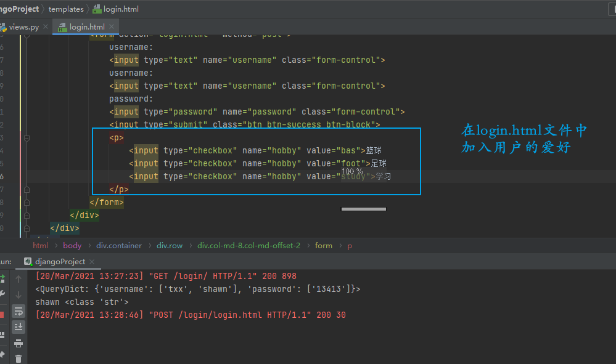Click the type="password" input line
Screen dimensions: 616x364
pos(257,112)
